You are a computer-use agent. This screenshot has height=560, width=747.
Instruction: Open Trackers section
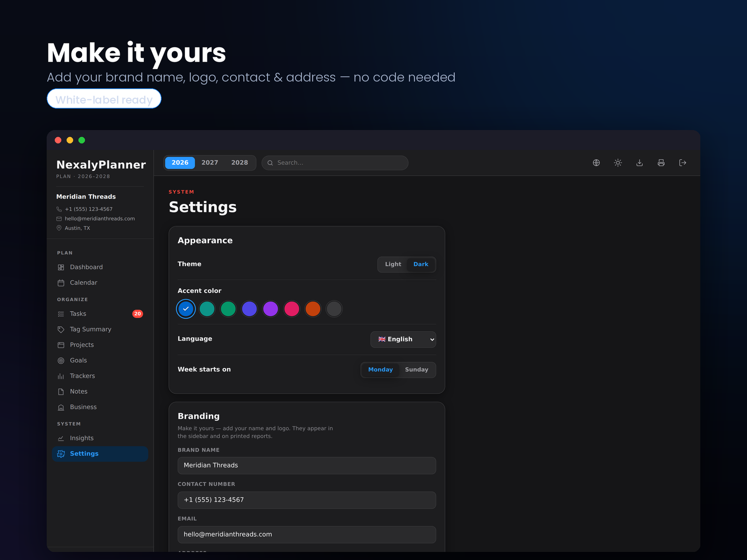(x=100, y=376)
